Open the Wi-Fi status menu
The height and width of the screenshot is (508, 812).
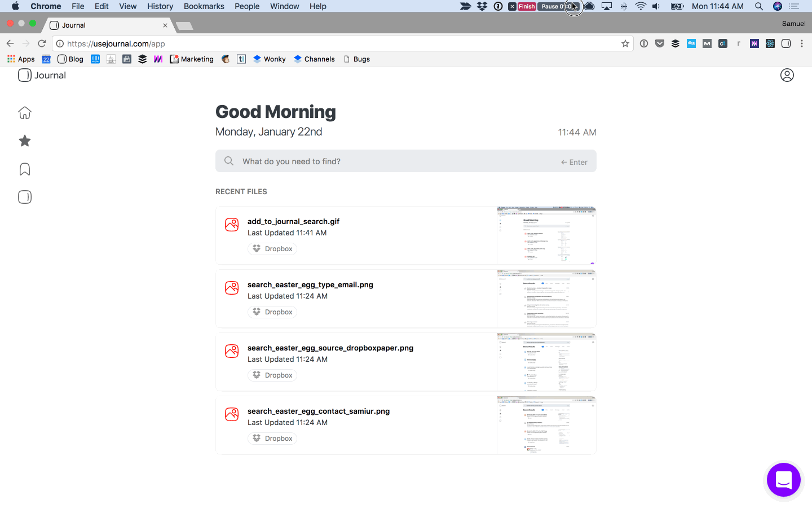click(641, 6)
